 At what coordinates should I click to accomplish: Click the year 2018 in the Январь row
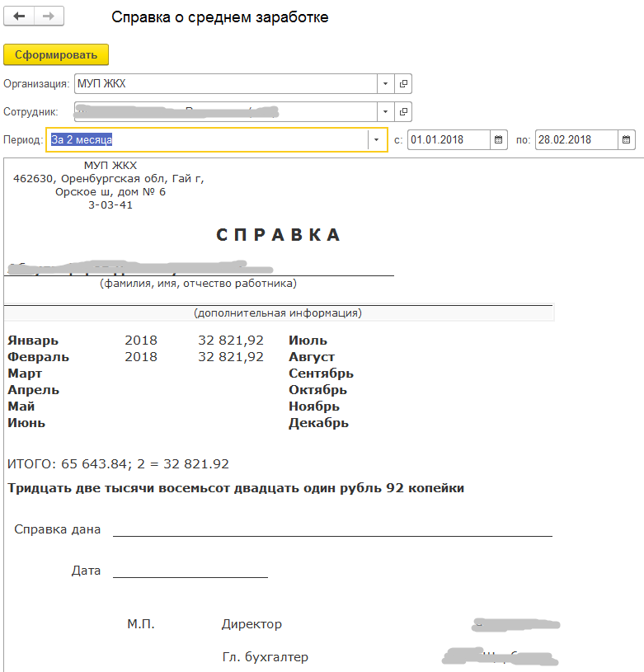(x=141, y=341)
